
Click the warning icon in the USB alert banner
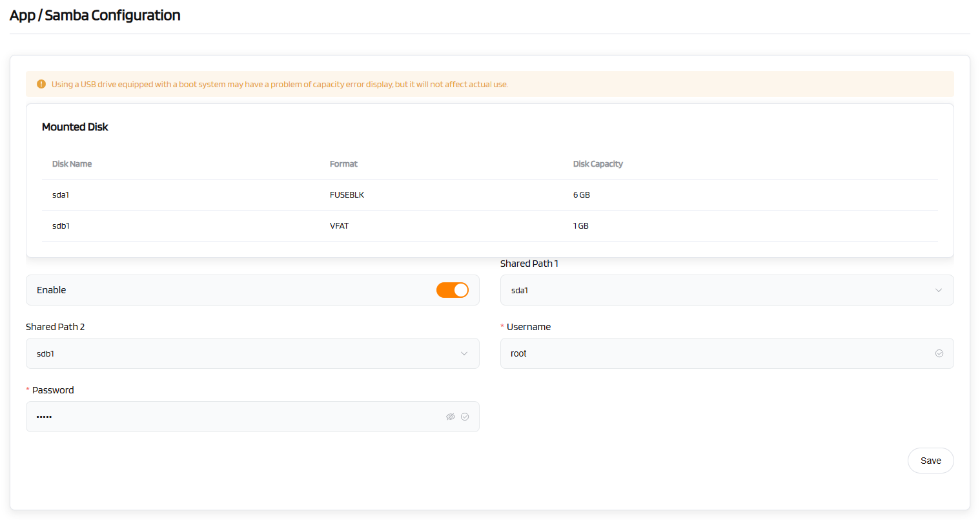point(41,84)
